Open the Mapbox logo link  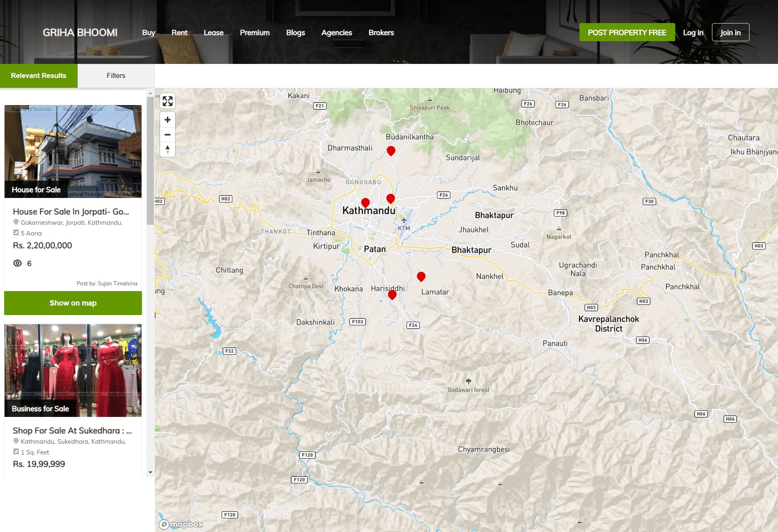(181, 524)
